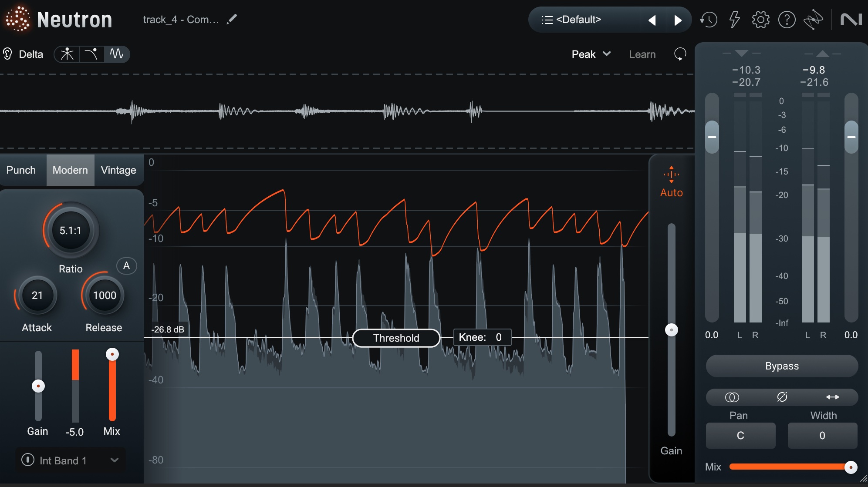868x487 pixels.
Task: Rename track with the pencil edit icon
Action: [x=232, y=19]
